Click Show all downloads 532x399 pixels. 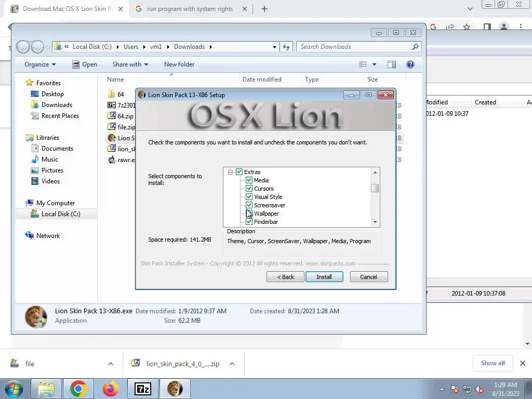[493, 363]
